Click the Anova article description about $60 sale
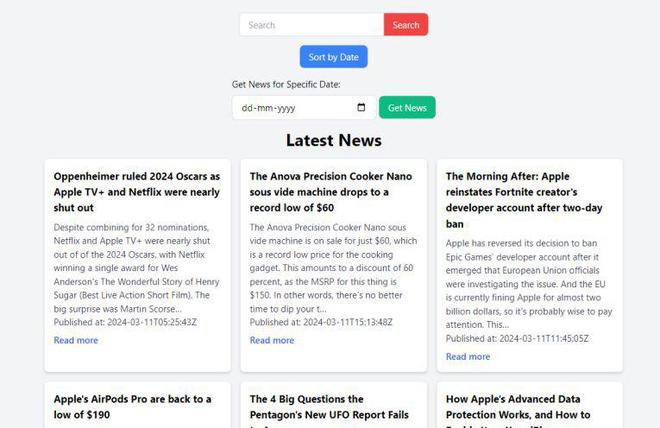 (333, 268)
